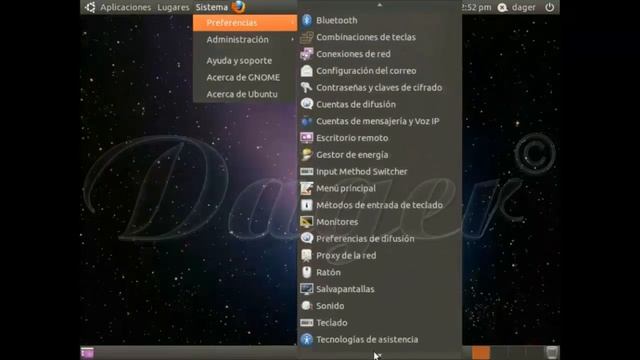This screenshot has height=360, width=640.
Task: Select Contraseñas y claves de cifrado
Action: pos(379,87)
